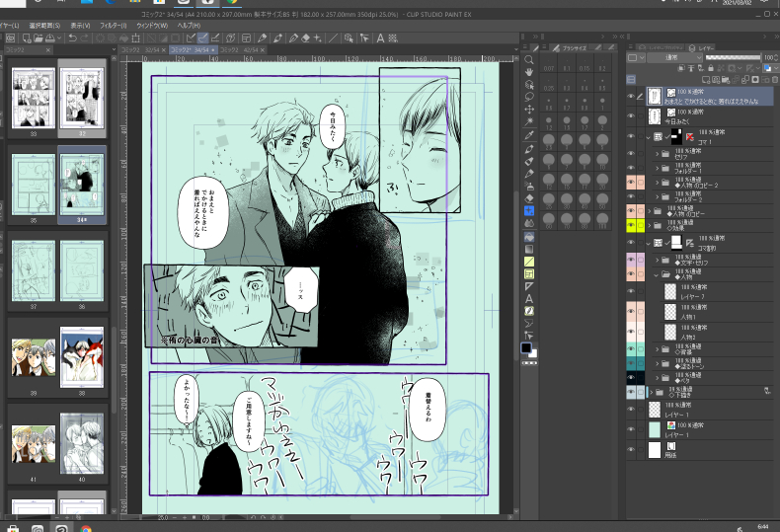Open page 35 thumbnail
The width and height of the screenshot is (780, 532).
click(x=34, y=185)
